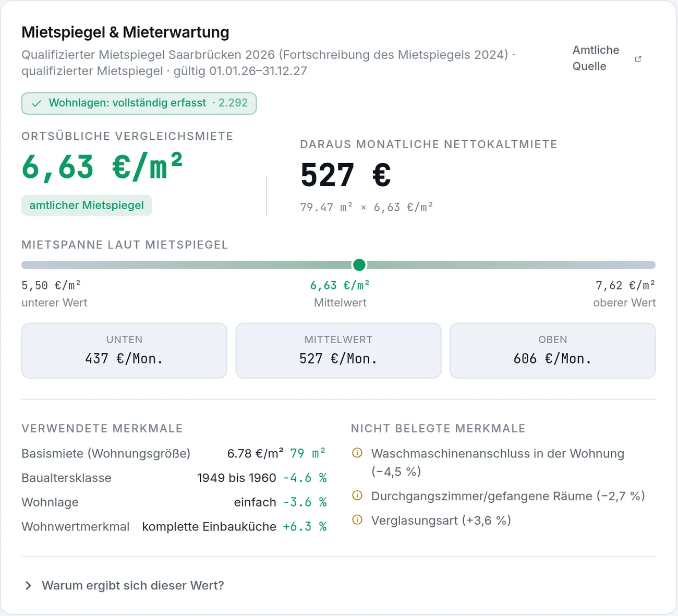Select the UNTEN 437 €/Mon. card
This screenshot has width=678, height=616.
pos(124,351)
